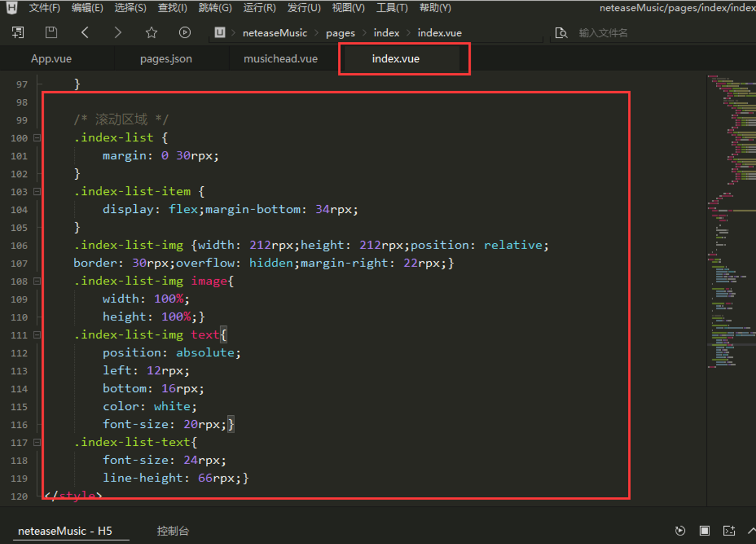756x544 pixels.
Task: Collapse fold at line 100
Action: tap(37, 138)
